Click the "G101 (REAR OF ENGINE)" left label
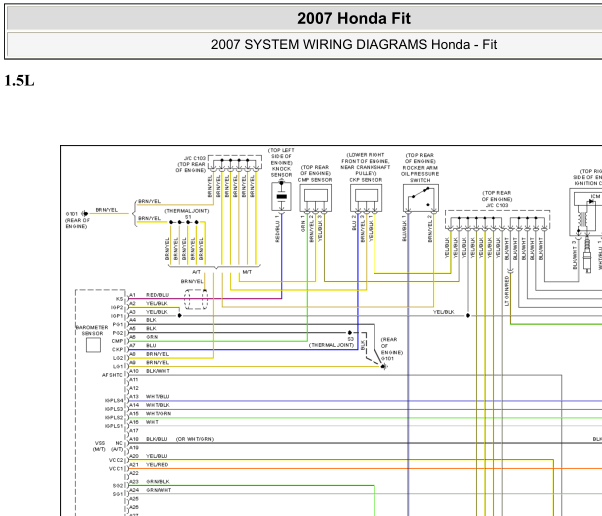 pyautogui.click(x=77, y=220)
